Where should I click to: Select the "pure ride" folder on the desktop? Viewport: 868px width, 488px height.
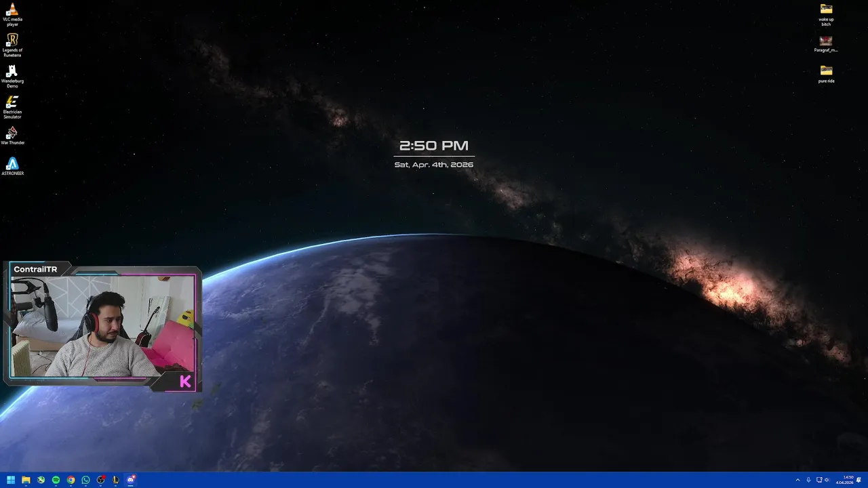(826, 74)
